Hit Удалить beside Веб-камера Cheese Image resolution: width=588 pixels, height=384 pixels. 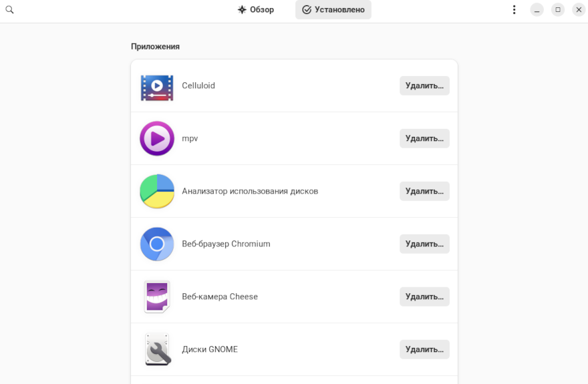point(424,297)
